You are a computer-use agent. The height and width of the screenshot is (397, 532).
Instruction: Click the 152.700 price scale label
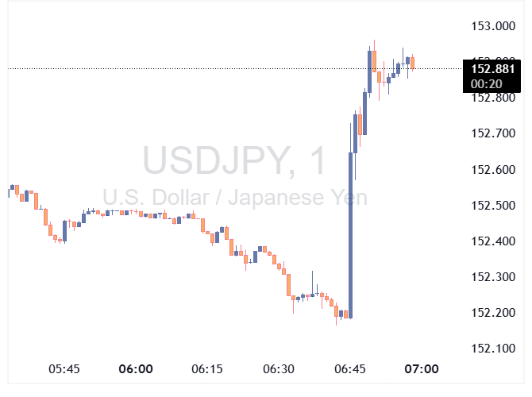coord(493,134)
